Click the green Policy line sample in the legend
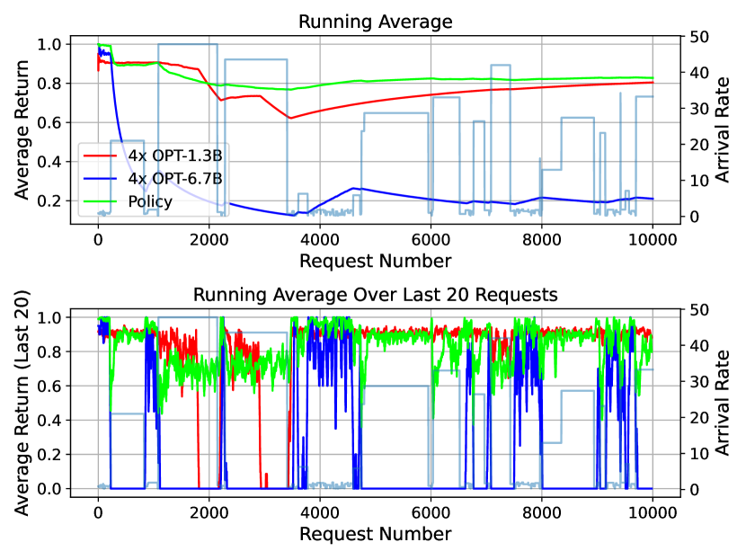The width and height of the screenshot is (746, 560). tap(100, 201)
